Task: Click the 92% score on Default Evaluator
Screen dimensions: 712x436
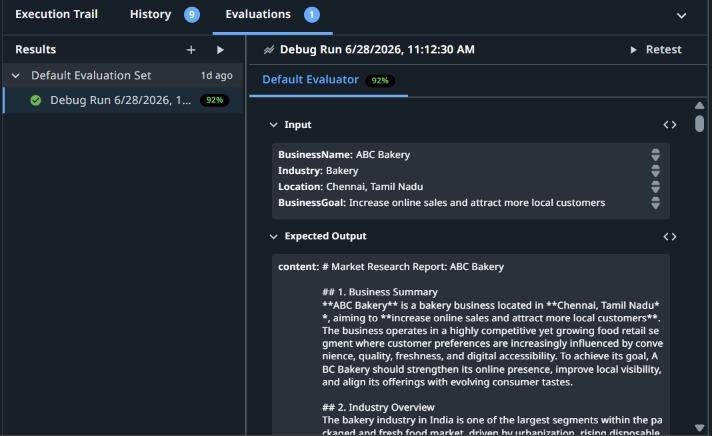Action: click(380, 80)
